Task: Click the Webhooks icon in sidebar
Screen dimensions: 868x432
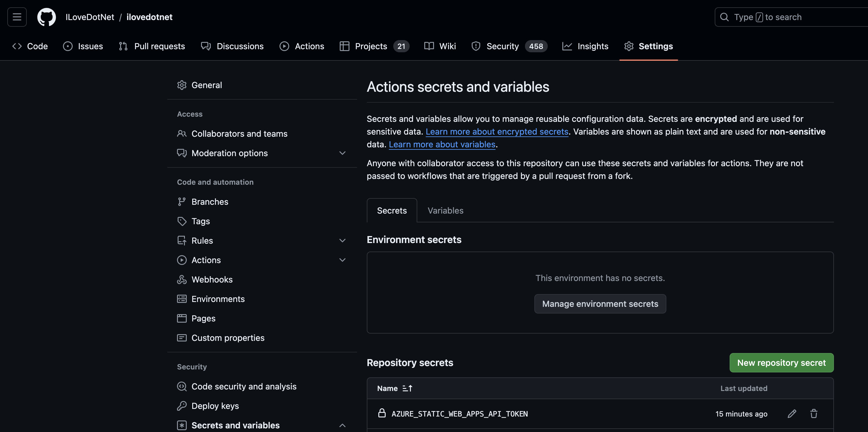Action: (x=182, y=279)
